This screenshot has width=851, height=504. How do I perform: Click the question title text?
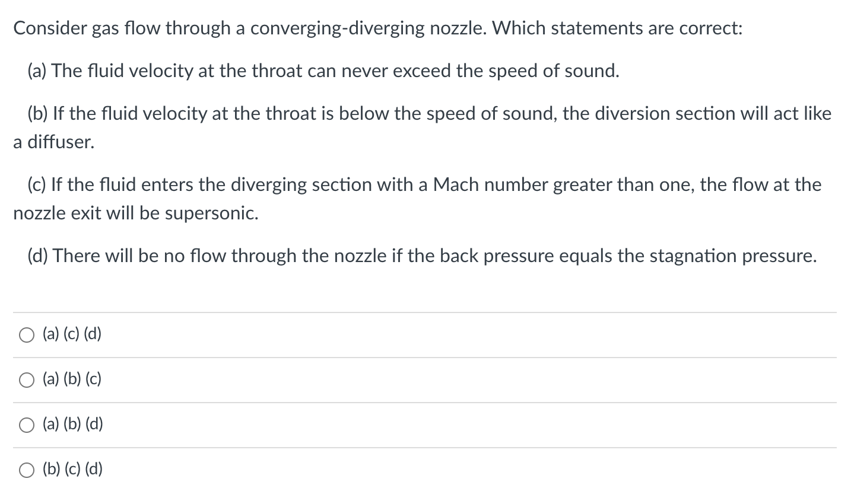coord(378,28)
